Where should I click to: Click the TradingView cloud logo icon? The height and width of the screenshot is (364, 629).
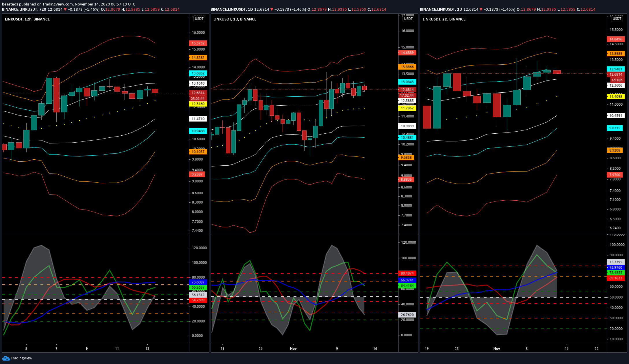pyautogui.click(x=6, y=358)
